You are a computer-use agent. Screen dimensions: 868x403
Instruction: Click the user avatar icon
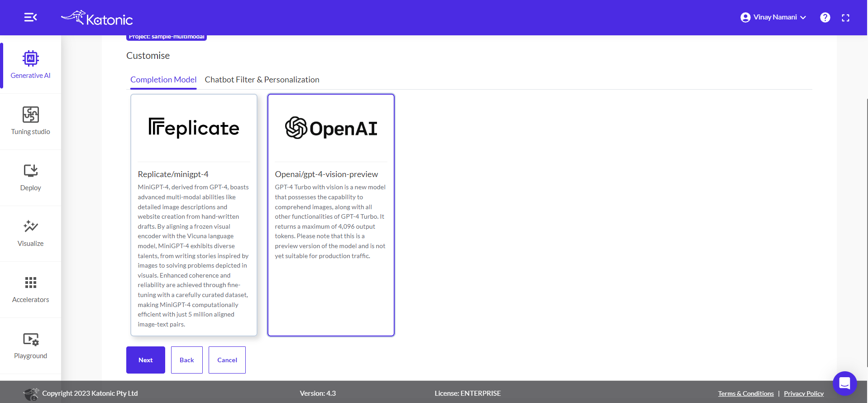tap(745, 17)
